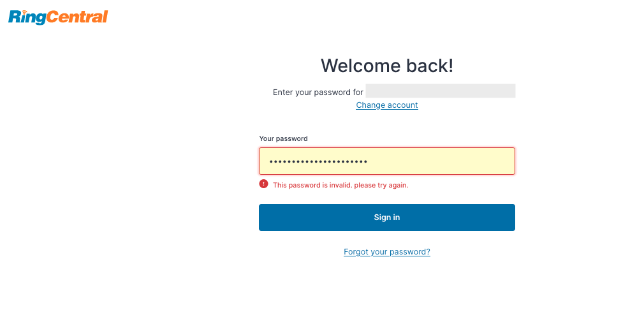Open the Change account link

click(x=387, y=105)
